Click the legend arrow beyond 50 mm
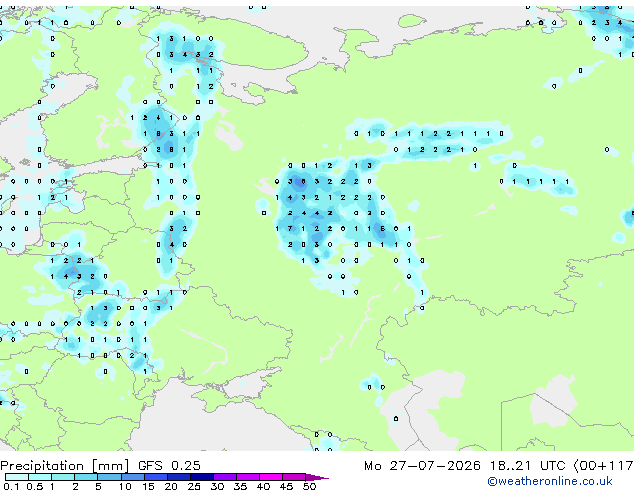 [x=317, y=477]
